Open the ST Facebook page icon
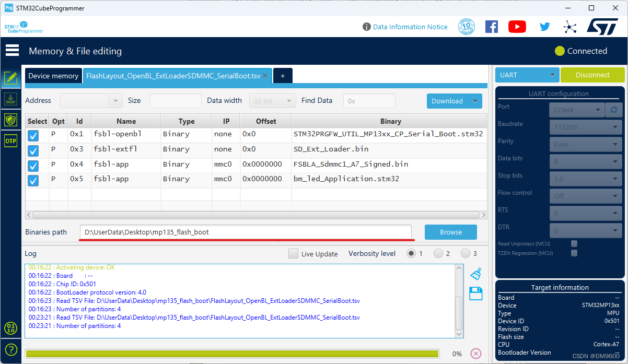The height and width of the screenshot is (364, 628). 492,27
